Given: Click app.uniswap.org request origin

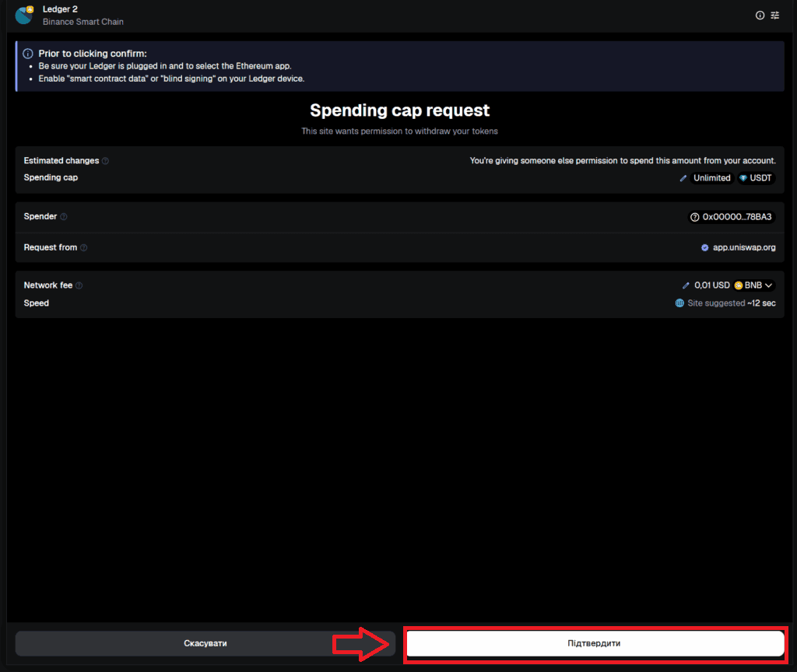Looking at the screenshot, I should coord(744,248).
